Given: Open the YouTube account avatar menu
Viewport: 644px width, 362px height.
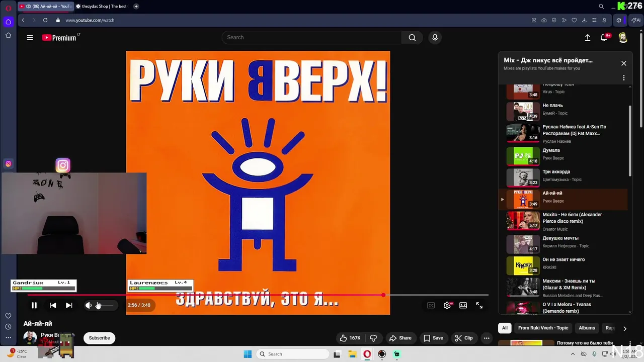Looking at the screenshot, I should pyautogui.click(x=623, y=38).
